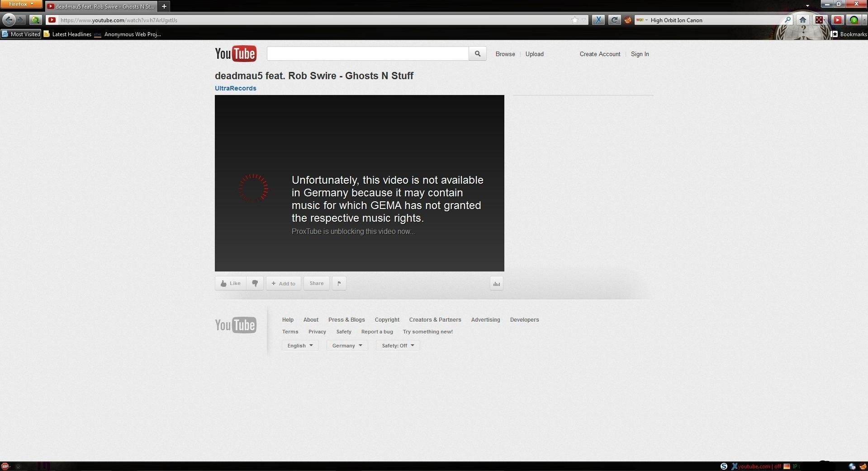Open the Copyright footer link

387,319
